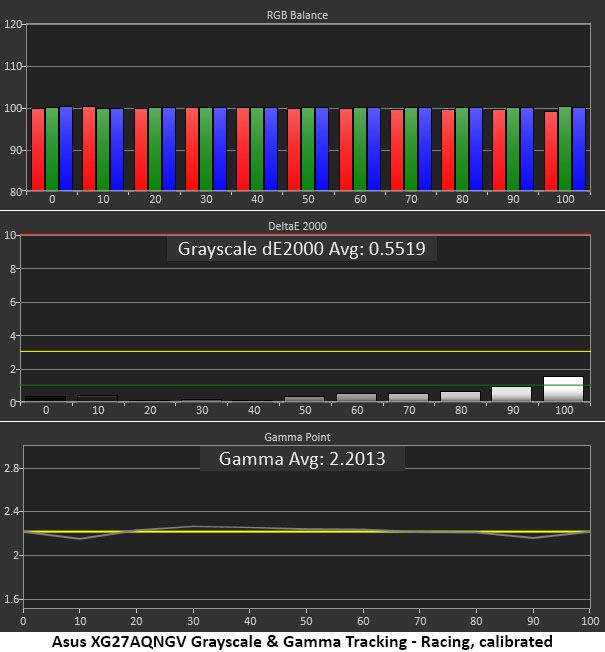Click the Asus XG27AQNGV Grayscale & Gamma Tracking caption
This screenshot has width=605, height=652.
click(x=302, y=642)
